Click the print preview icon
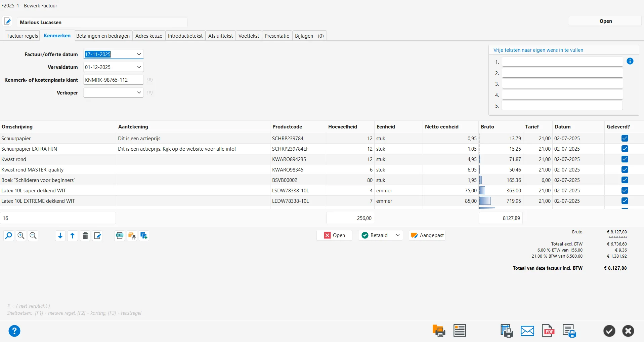 pos(507,331)
